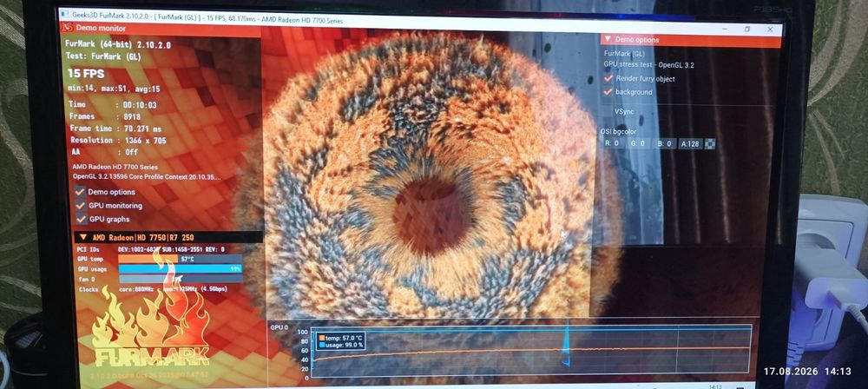Disable the background checkbox
Viewport: 868px width, 389px height.
pos(608,92)
